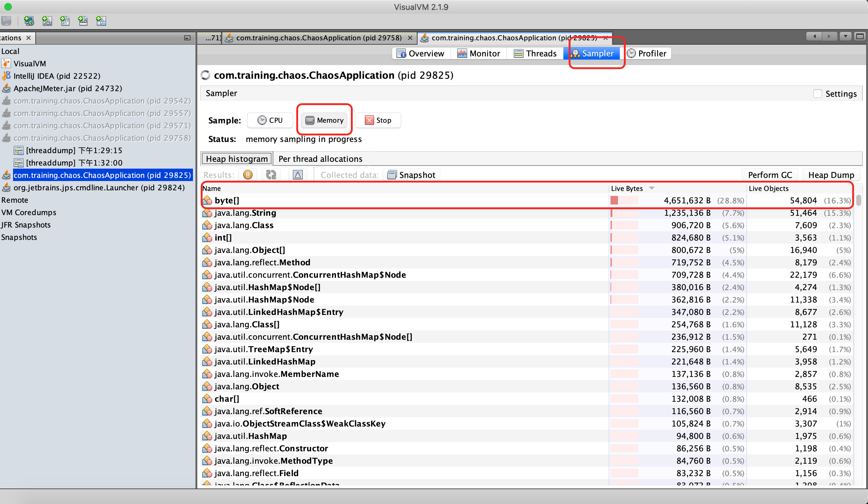Viewport: 868px width, 504px height.
Task: Sort by the Live Bytes column header
Action: (x=677, y=188)
